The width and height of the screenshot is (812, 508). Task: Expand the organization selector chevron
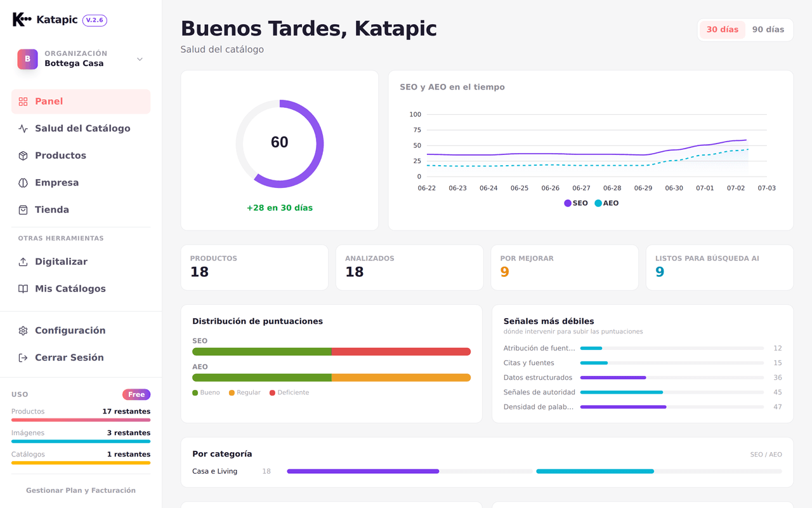coord(140,59)
